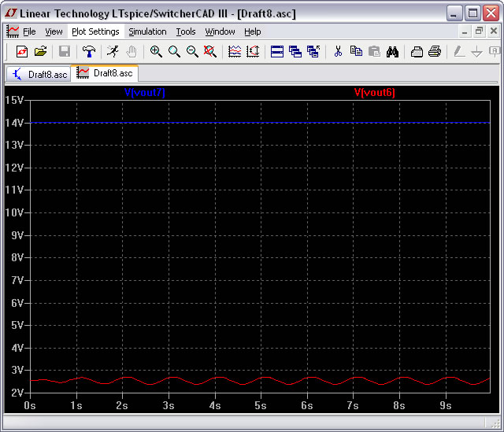
Task: Start simulation with the Run icon
Action: (113, 51)
